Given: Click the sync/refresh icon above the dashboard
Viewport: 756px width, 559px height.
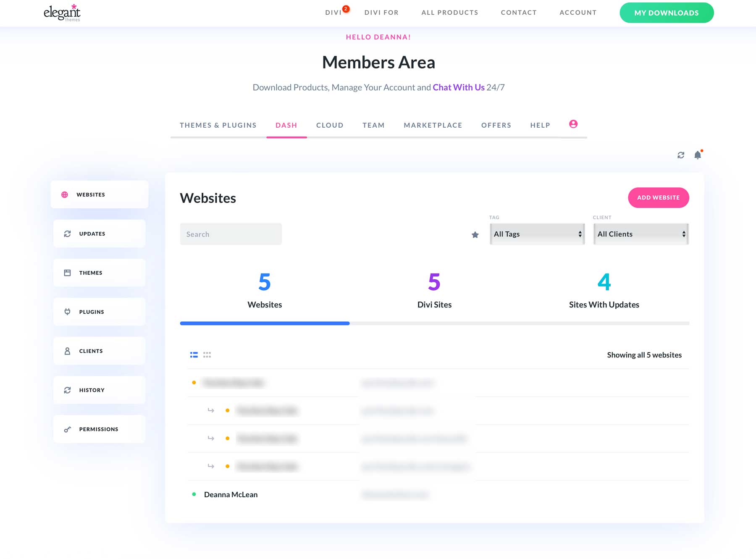Looking at the screenshot, I should (681, 155).
